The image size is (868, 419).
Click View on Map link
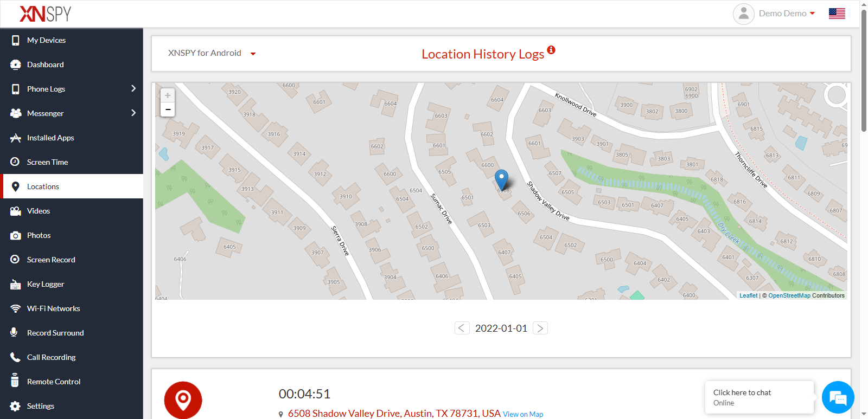[523, 414]
